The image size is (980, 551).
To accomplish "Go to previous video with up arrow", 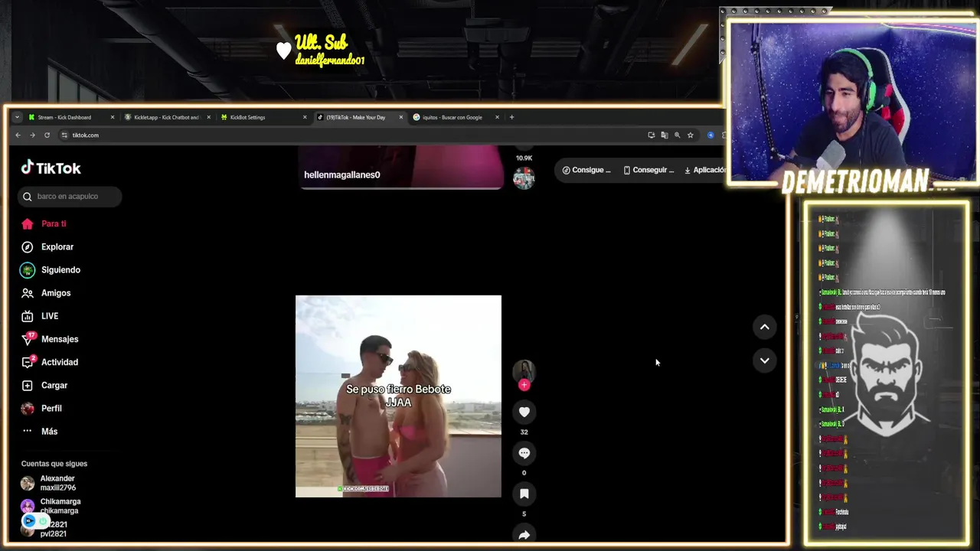I will pos(764,327).
